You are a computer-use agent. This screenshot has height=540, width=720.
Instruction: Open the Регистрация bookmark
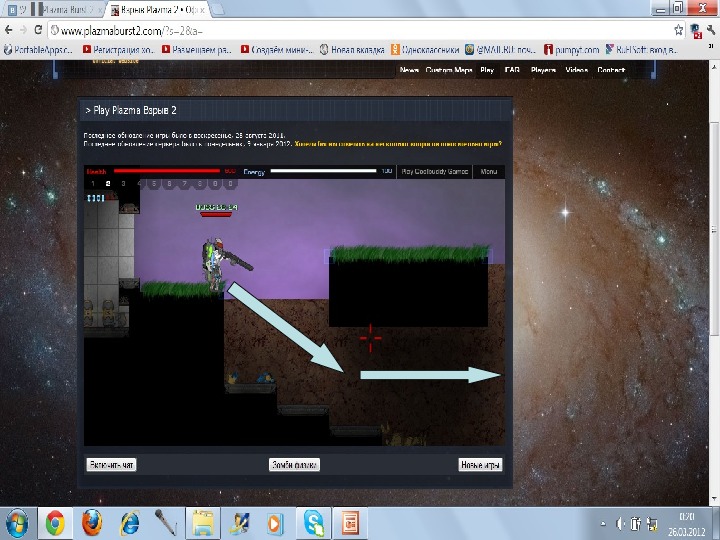(118, 50)
